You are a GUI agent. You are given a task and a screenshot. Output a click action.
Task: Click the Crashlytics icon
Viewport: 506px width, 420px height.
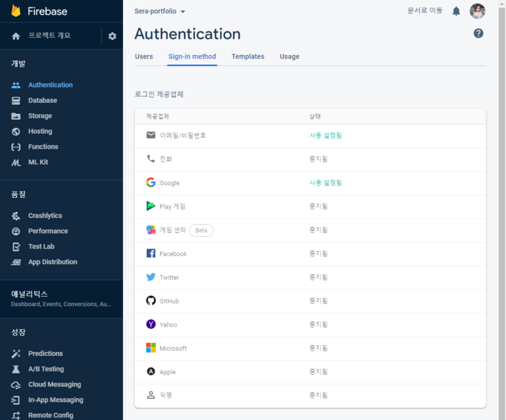click(x=16, y=216)
